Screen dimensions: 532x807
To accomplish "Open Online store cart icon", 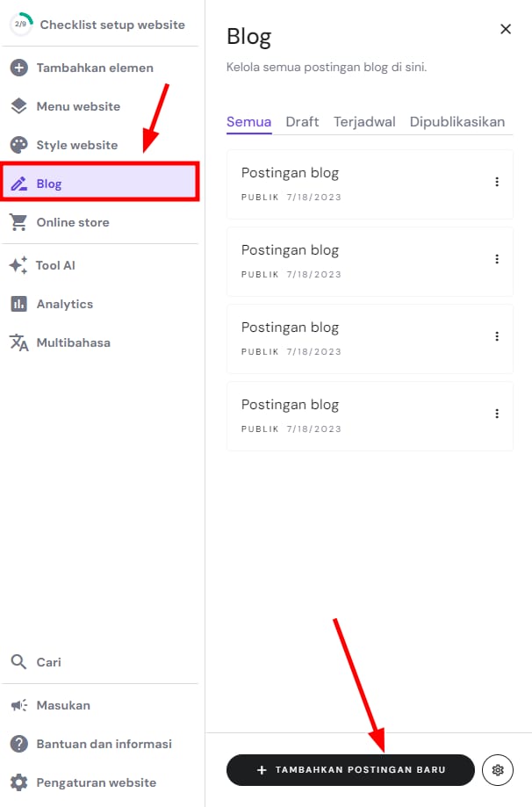I will (19, 222).
